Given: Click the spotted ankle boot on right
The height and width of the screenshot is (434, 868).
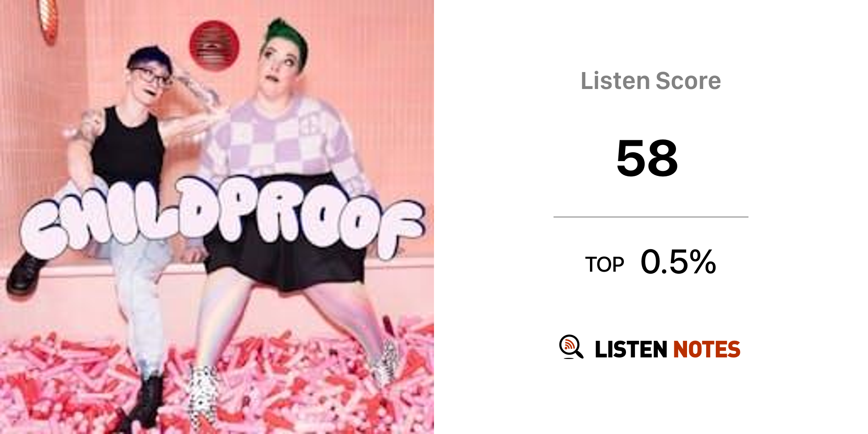Looking at the screenshot, I should pos(385,364).
